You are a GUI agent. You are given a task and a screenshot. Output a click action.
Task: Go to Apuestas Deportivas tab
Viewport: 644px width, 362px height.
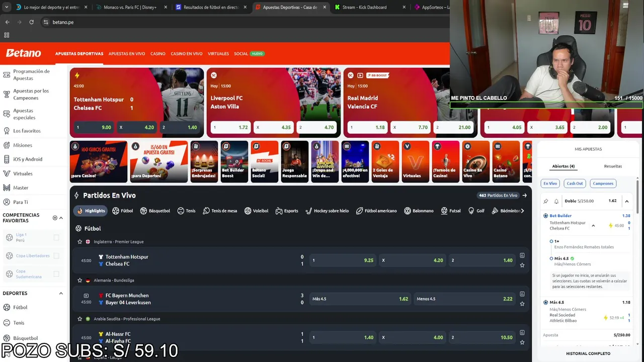(x=79, y=54)
